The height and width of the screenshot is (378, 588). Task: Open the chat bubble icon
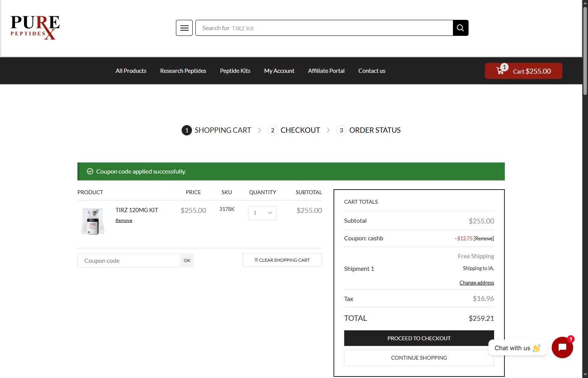pyautogui.click(x=562, y=347)
